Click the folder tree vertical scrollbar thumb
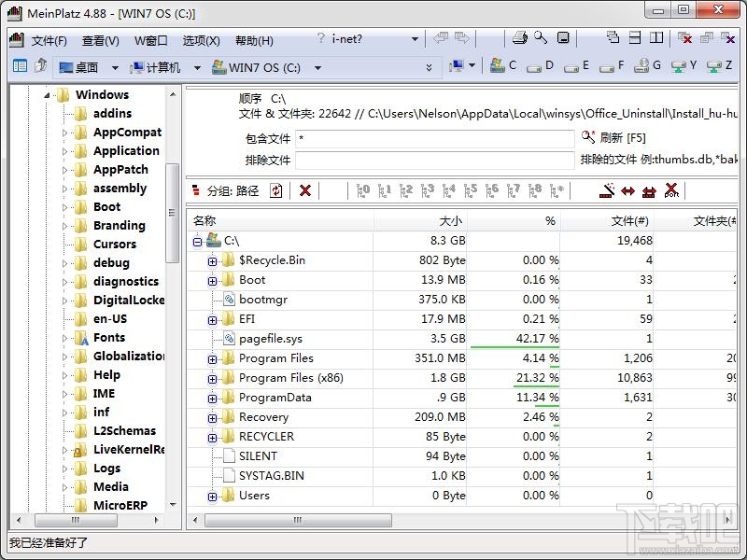 [x=172, y=213]
